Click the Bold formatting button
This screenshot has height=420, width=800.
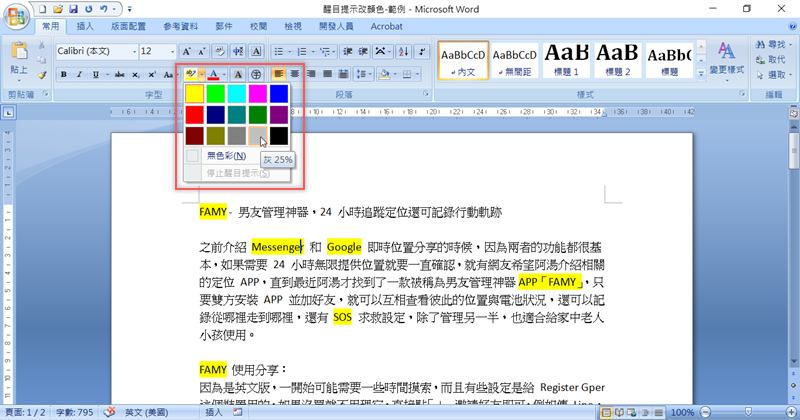64,74
